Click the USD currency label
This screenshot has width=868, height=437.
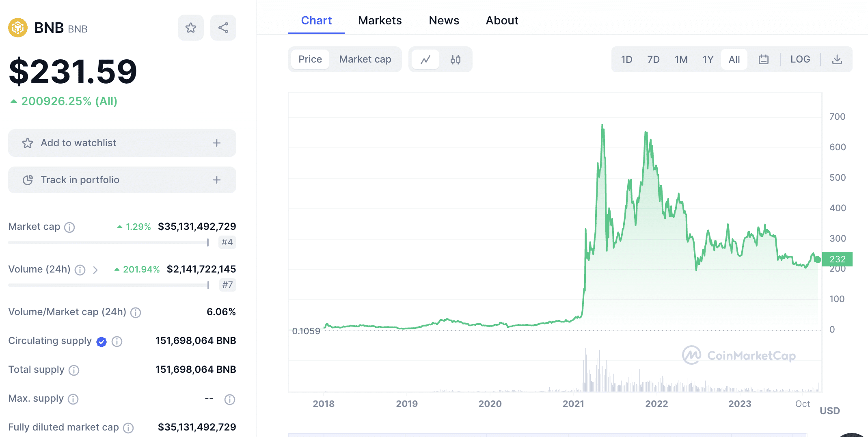click(x=830, y=411)
